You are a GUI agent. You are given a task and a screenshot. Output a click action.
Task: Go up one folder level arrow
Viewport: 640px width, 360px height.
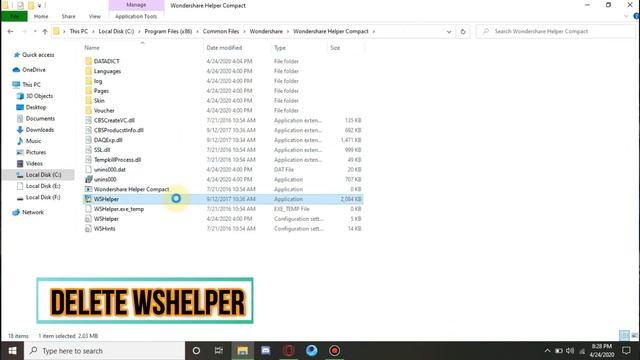[45, 31]
